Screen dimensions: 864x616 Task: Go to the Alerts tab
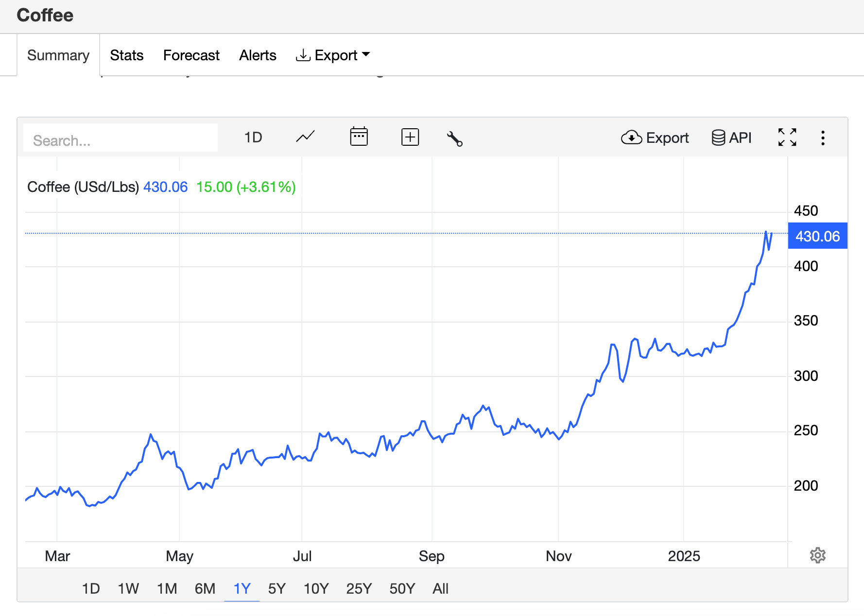(258, 55)
